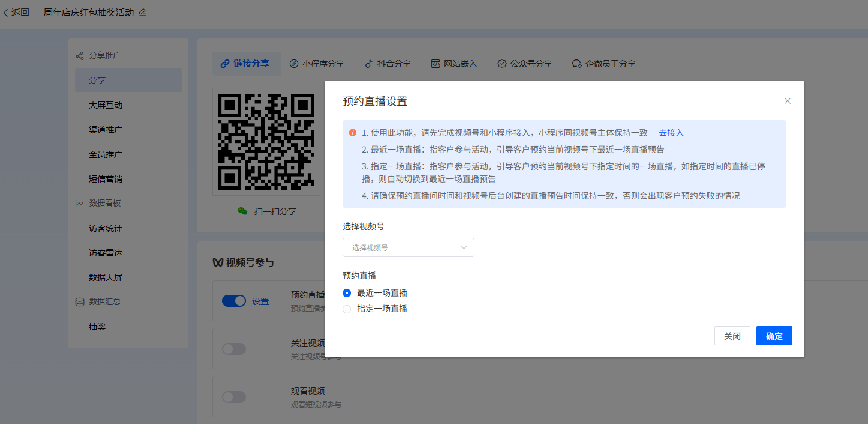Open the 选择视频号 dropdown
This screenshot has height=424, width=868.
pyautogui.click(x=408, y=247)
